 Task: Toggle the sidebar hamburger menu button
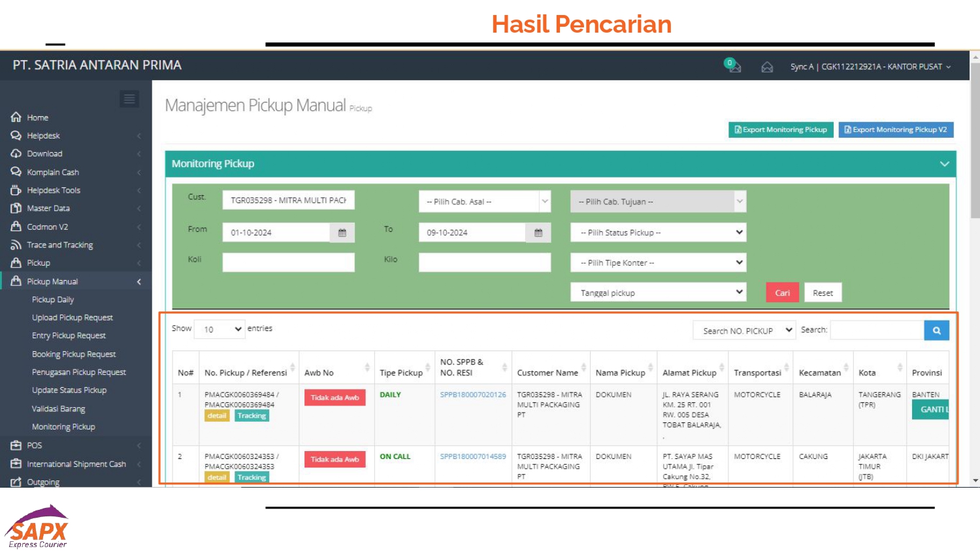click(x=129, y=99)
